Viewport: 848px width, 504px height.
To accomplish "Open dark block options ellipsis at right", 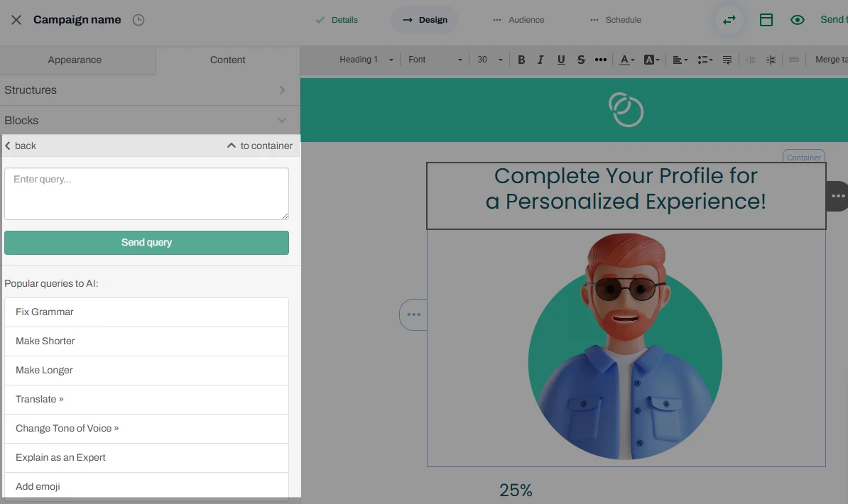I will [x=837, y=197].
